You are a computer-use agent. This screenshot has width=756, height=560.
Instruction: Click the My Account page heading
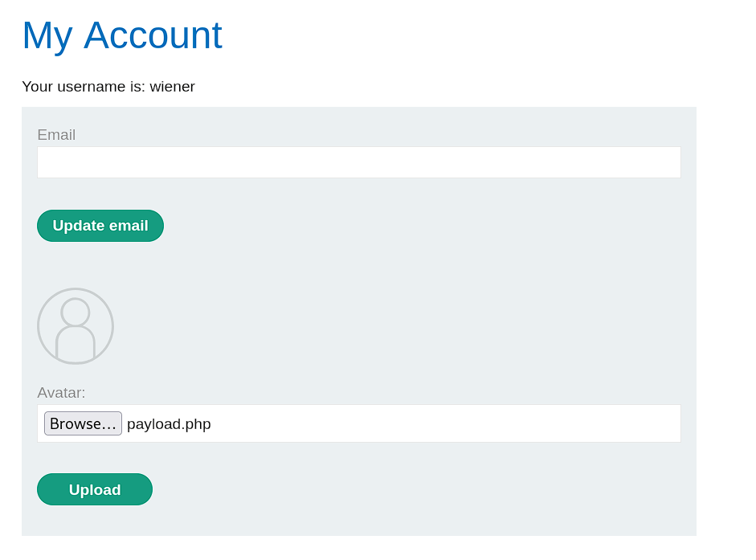click(122, 35)
